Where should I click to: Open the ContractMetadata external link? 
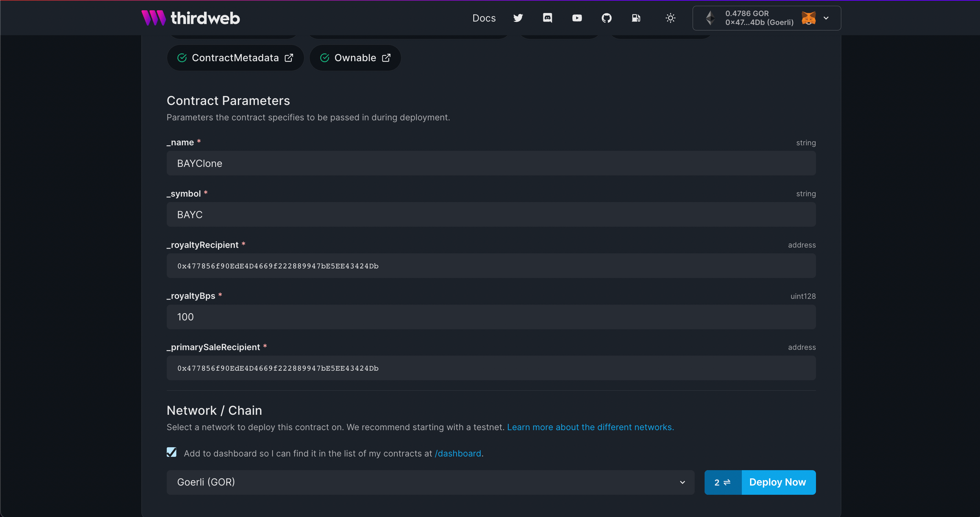[x=235, y=57]
